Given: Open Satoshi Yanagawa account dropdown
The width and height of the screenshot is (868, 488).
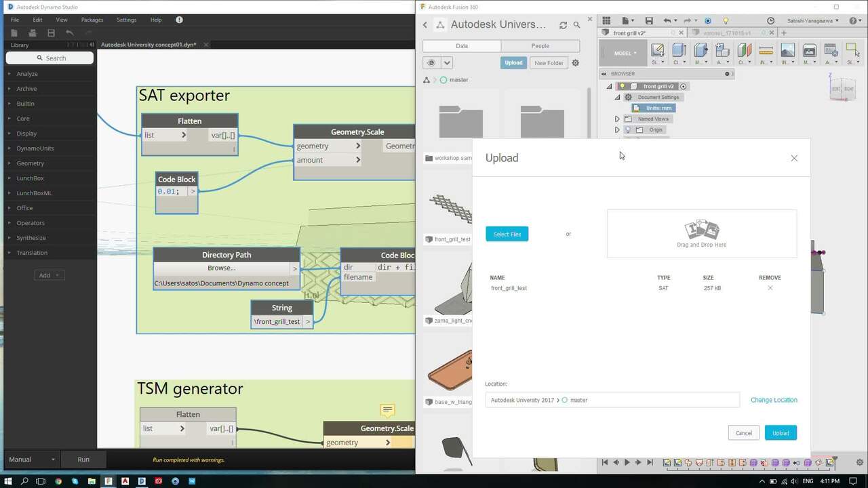Looking at the screenshot, I should click(813, 21).
